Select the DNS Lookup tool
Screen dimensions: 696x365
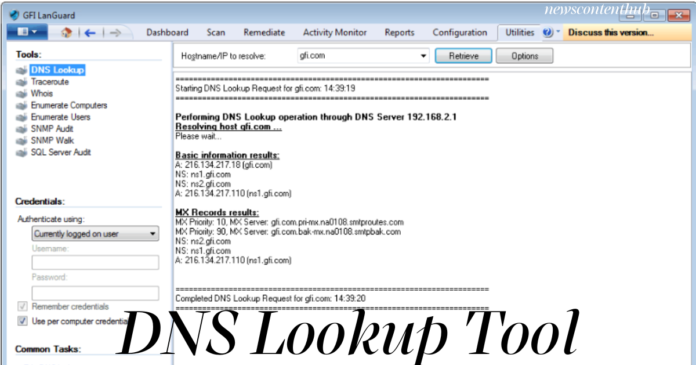[x=57, y=70]
